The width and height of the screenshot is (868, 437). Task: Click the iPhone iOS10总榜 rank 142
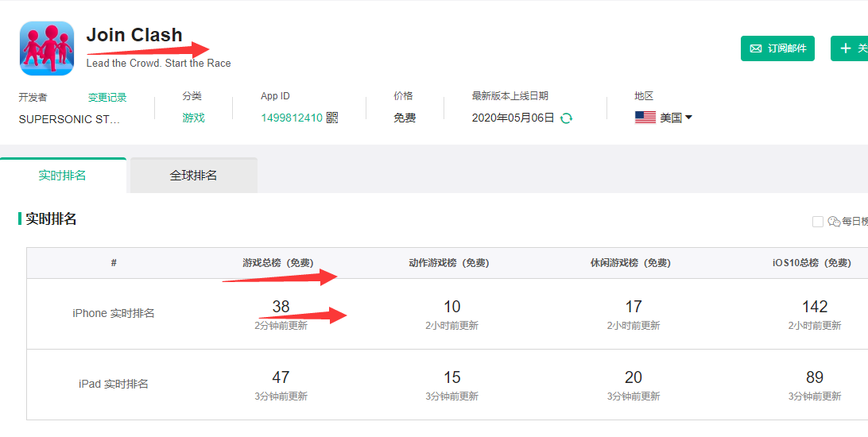(815, 307)
